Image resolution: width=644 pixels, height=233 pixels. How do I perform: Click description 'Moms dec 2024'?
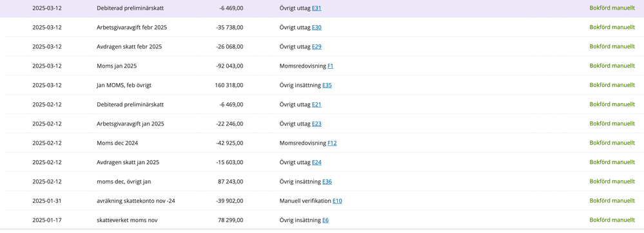point(117,143)
